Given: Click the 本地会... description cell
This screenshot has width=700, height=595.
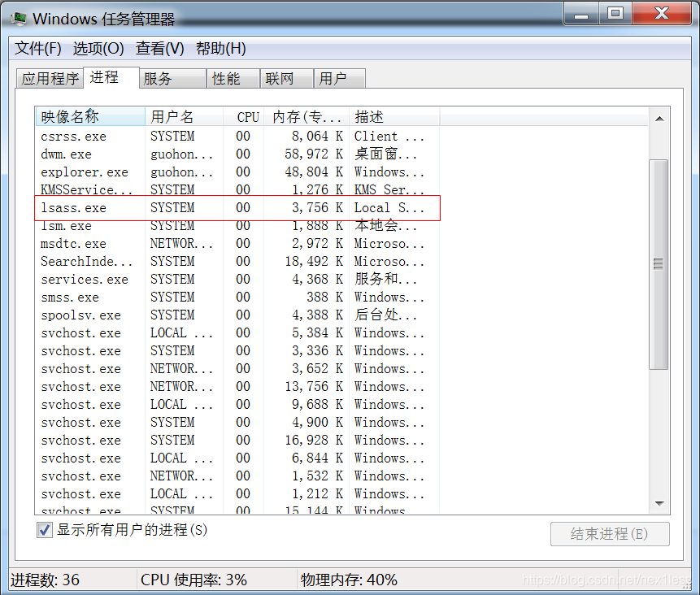Looking at the screenshot, I should tap(385, 225).
